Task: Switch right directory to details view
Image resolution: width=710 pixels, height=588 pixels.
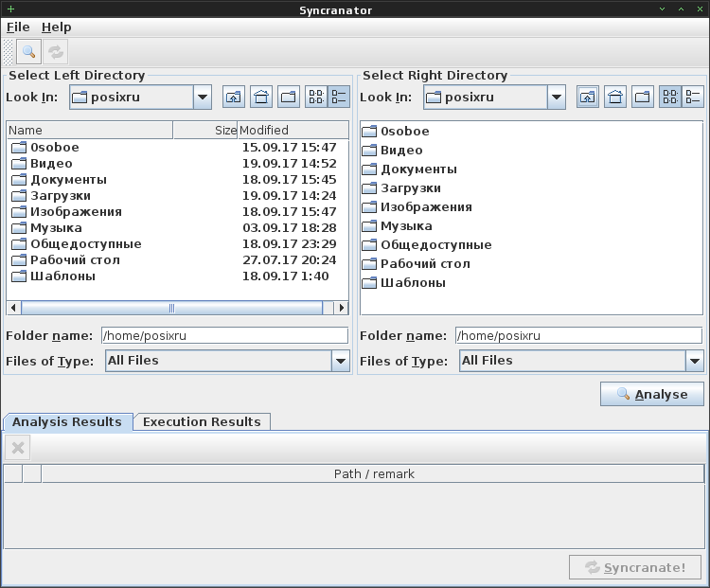Action: click(693, 97)
